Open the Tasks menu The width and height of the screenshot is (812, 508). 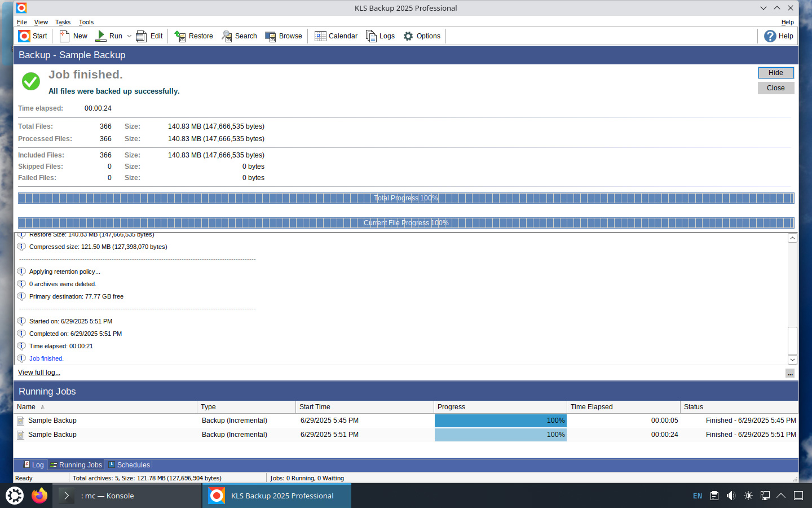(63, 22)
